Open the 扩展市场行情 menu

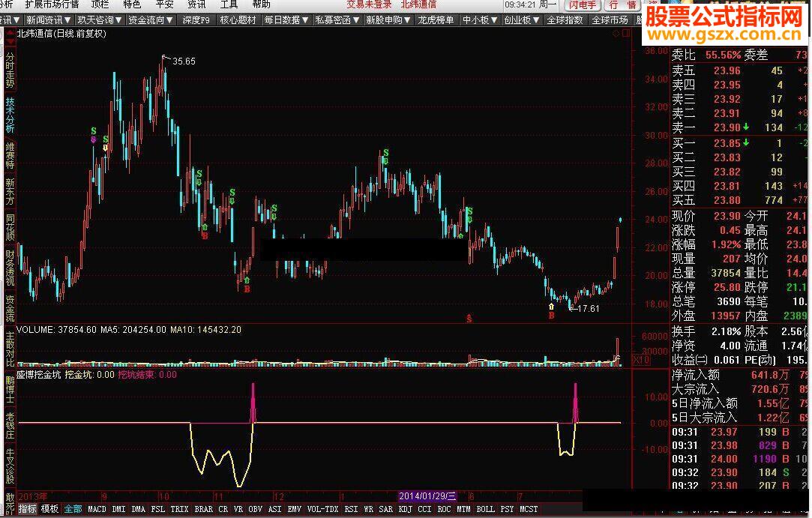pos(52,4)
